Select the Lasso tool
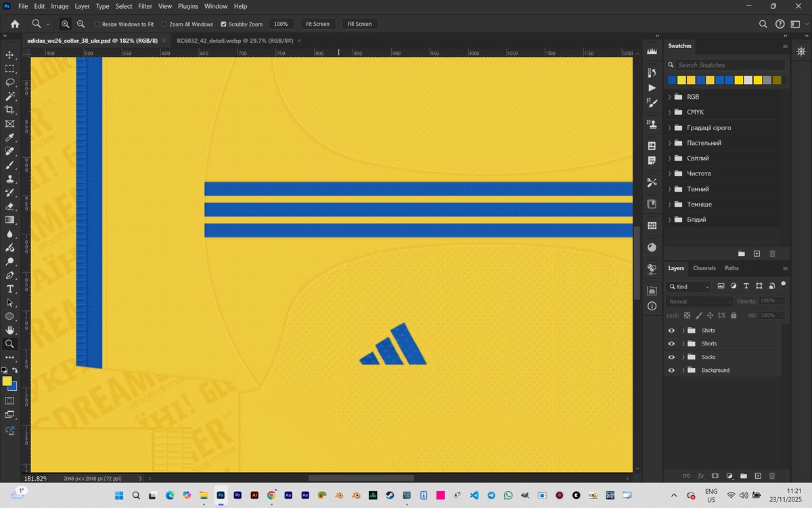Viewport: 812px width, 508px height. coord(9,83)
